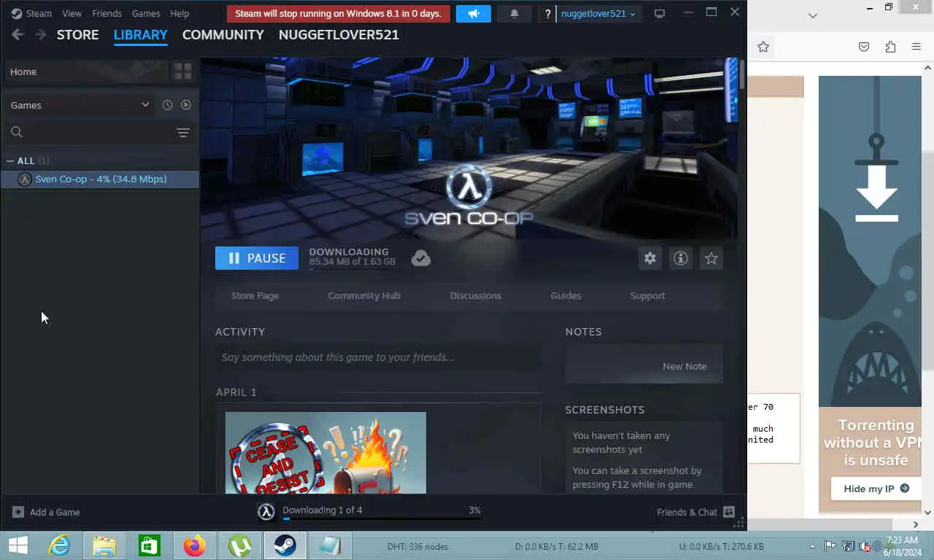
Task: Open Community Hub link
Action: pos(364,295)
